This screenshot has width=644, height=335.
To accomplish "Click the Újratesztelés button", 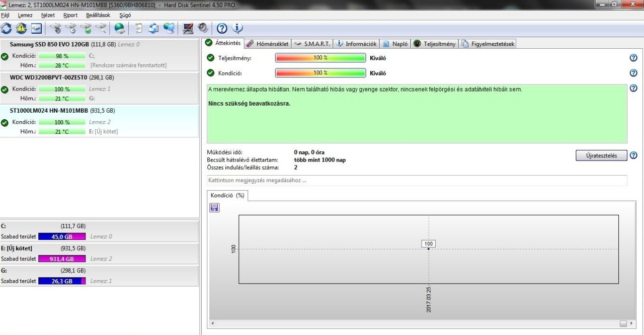I will click(601, 155).
